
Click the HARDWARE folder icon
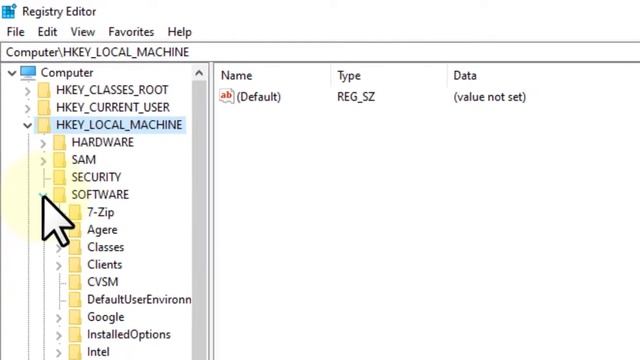[60, 142]
